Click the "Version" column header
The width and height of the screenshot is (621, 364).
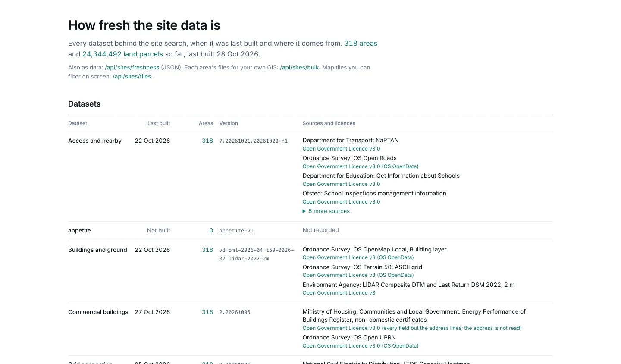click(x=229, y=123)
